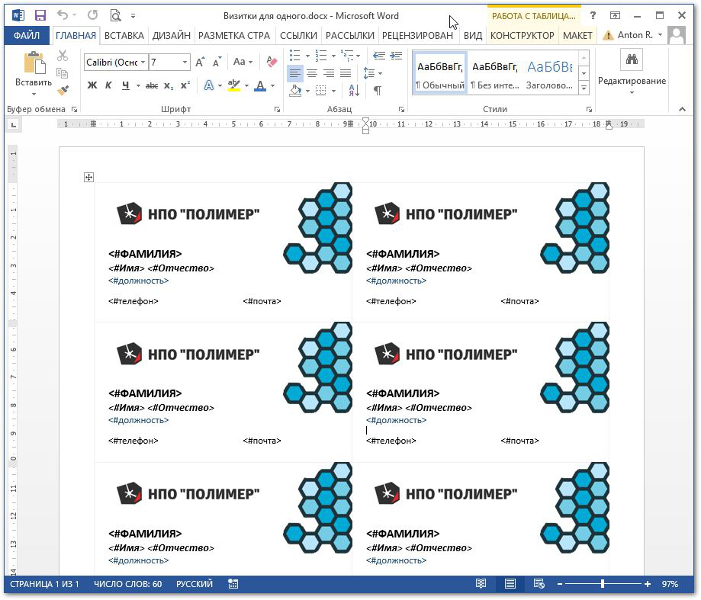
Task: Switch to the МАКЕТ tab
Action: [578, 35]
